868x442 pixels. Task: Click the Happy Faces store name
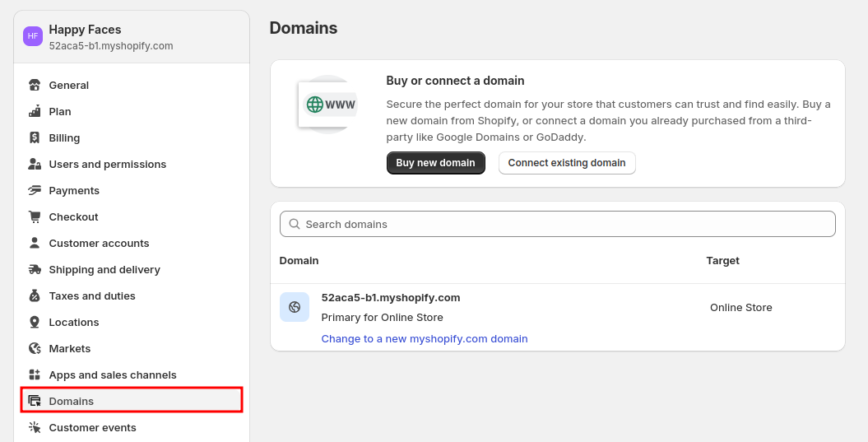pos(86,30)
